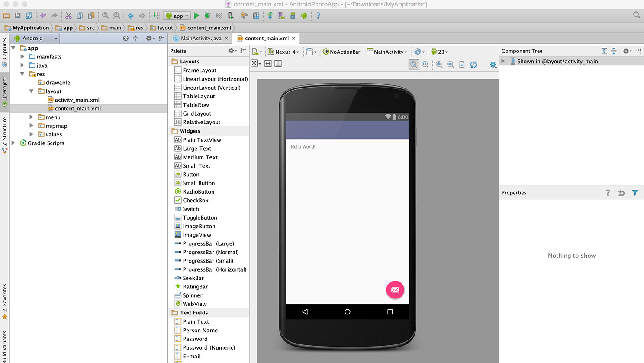Viewport: 644px width, 363px height.
Task: Click the Make Project icon
Action: point(156,16)
